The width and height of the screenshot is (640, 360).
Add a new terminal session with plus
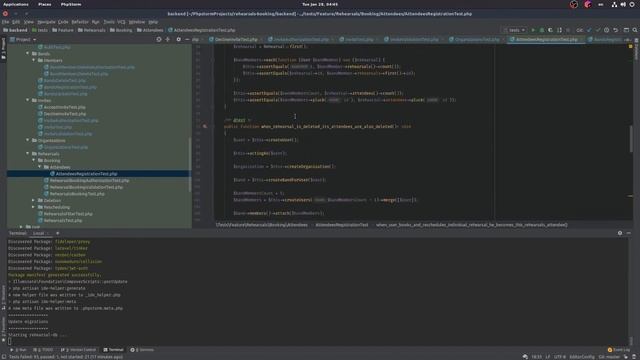click(58, 233)
